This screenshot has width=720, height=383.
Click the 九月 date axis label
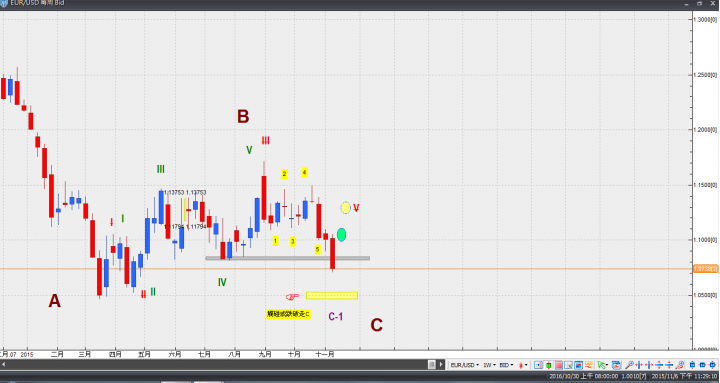pyautogui.click(x=265, y=355)
